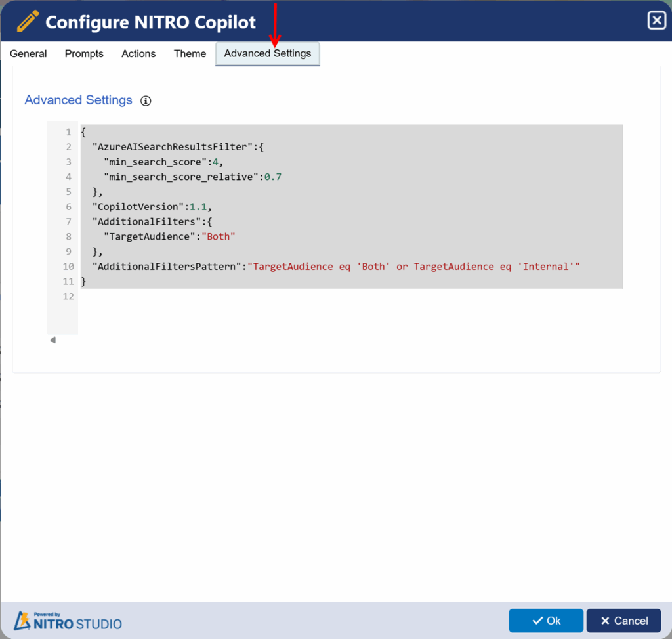Go to the Actions tab

pos(138,54)
